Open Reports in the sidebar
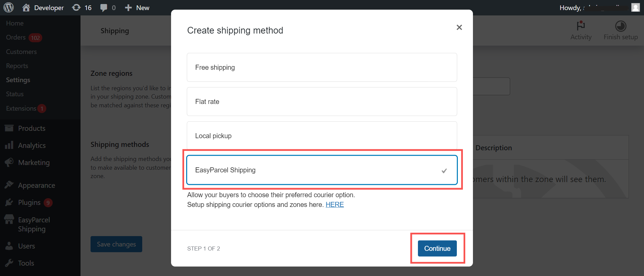 coord(17,66)
